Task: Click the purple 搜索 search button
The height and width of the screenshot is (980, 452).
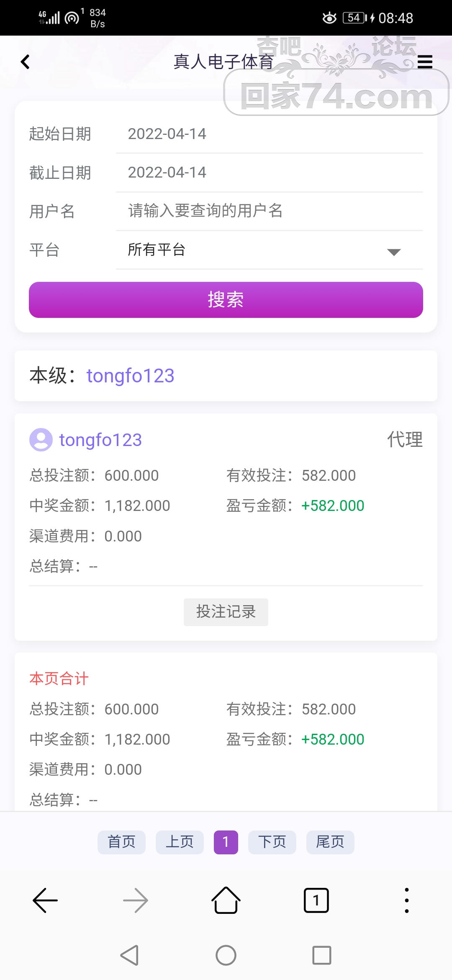Action: point(226,300)
